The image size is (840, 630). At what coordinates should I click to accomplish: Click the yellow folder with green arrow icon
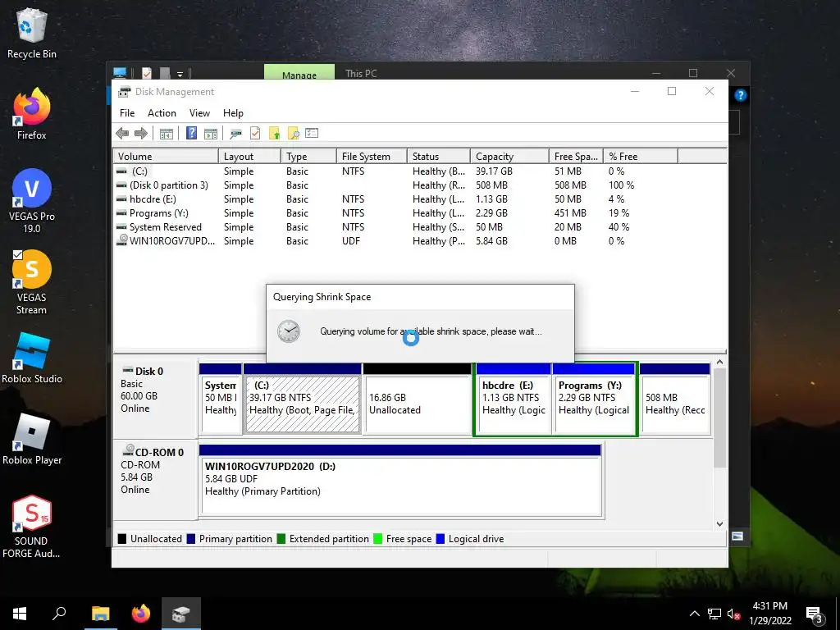274,133
